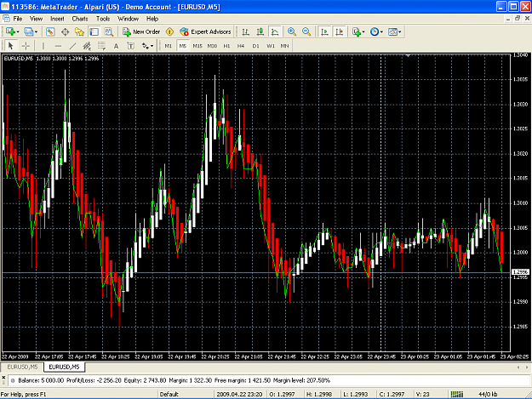The height and width of the screenshot is (399, 532).
Task: Click the connection status bars indicator
Action: click(x=457, y=394)
